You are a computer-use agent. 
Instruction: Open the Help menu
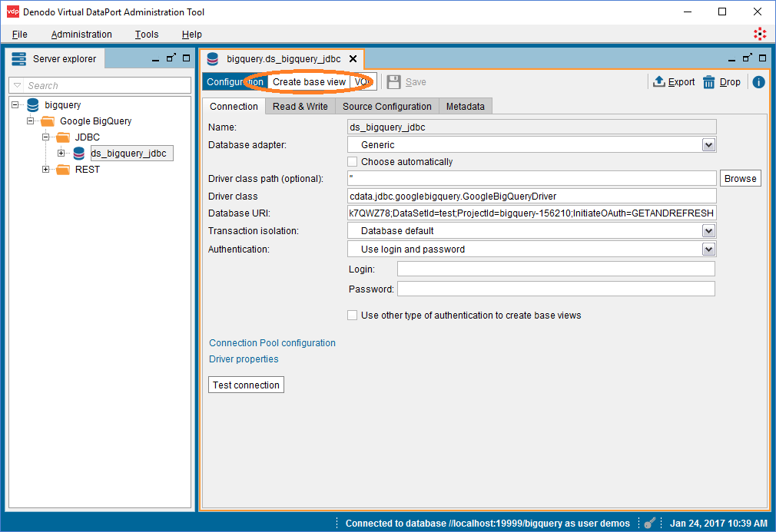[x=191, y=34]
